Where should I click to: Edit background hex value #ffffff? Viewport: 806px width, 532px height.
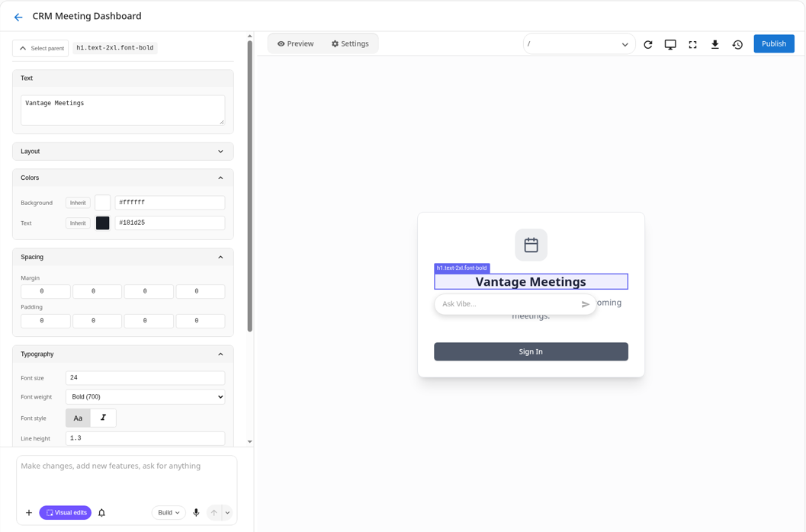click(169, 203)
